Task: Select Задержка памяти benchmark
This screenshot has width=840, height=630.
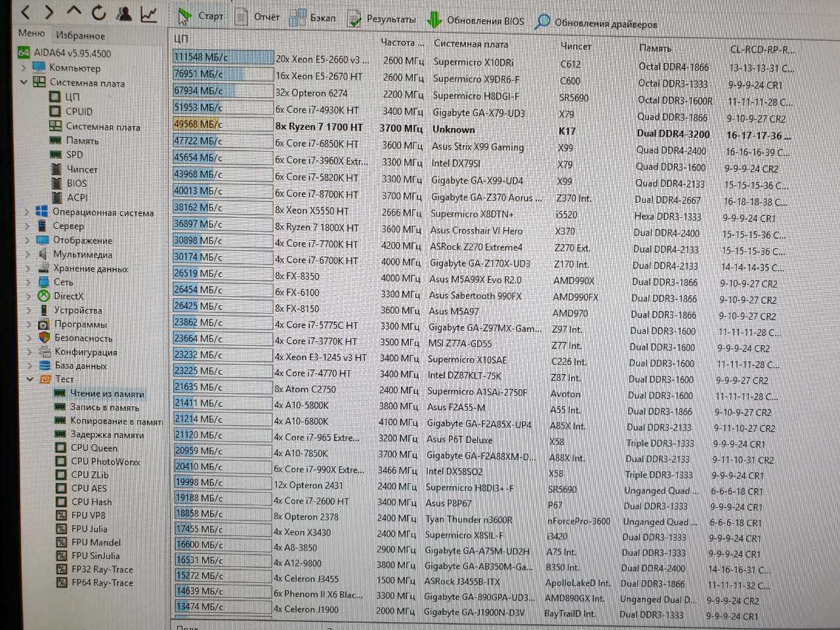Action: point(99,434)
